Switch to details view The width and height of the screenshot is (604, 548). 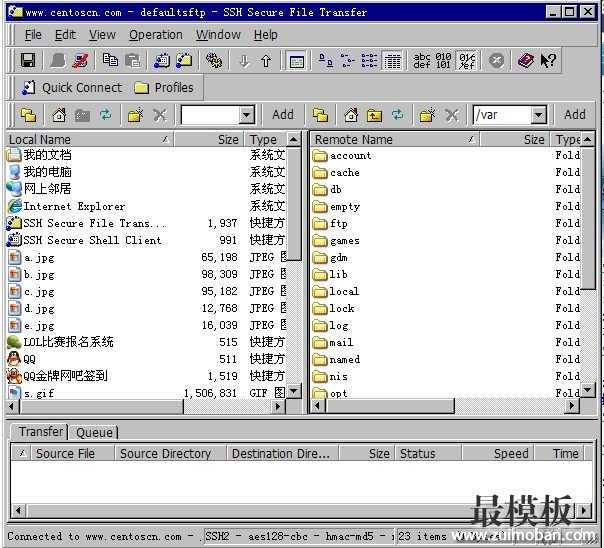[392, 60]
